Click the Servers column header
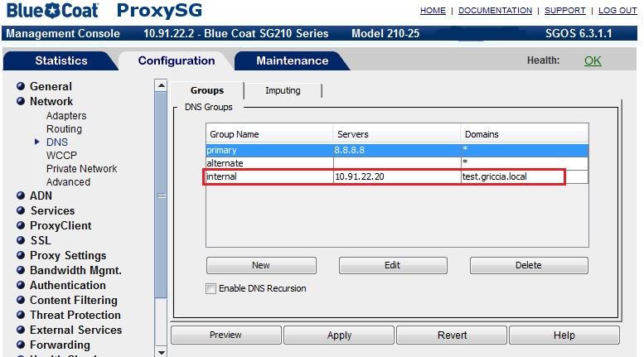Viewport: 644px width, 357px height. tap(397, 134)
